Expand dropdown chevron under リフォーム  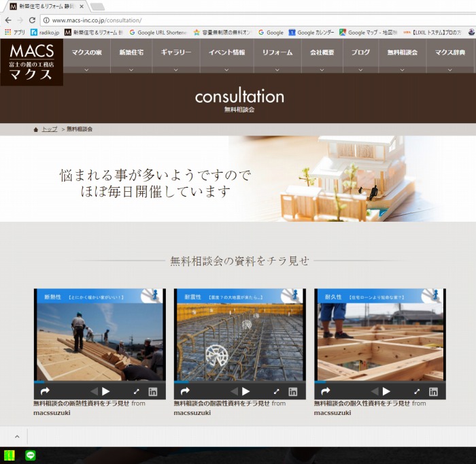coord(277,70)
